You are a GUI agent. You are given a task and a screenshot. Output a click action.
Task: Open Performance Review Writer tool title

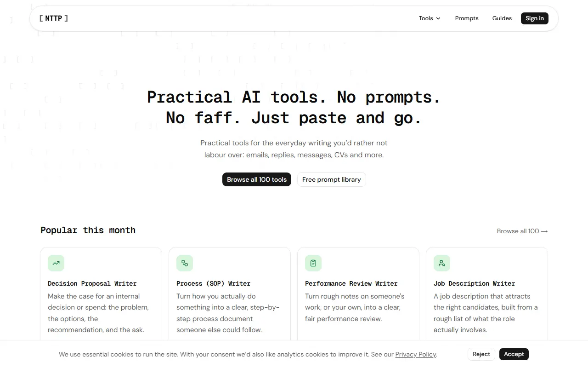coord(351,283)
